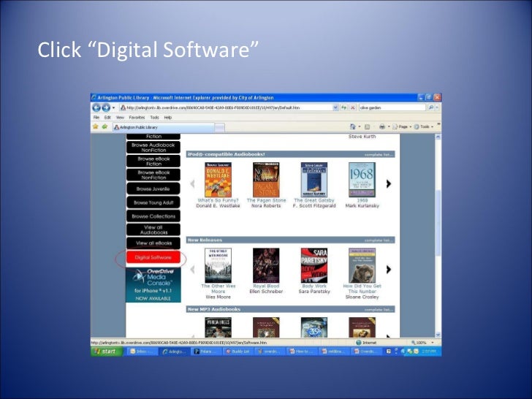Image resolution: width=532 pixels, height=399 pixels.
Task: Click the Nora Roberts author text
Action: pos(266,205)
